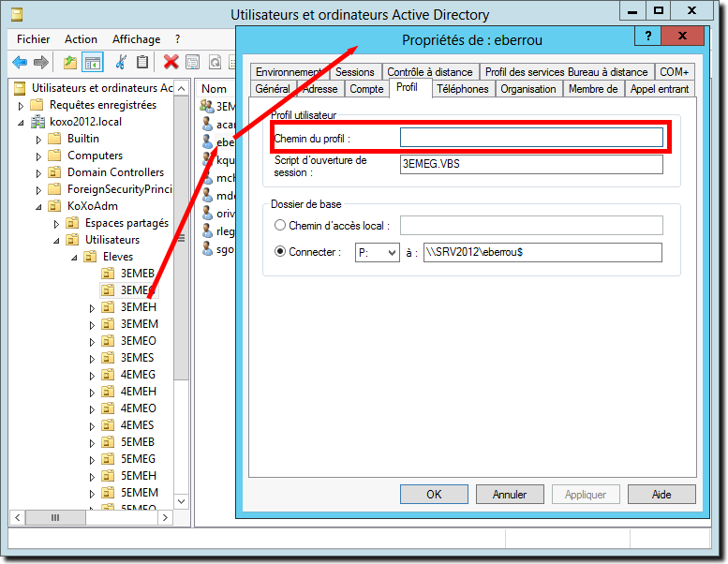Select the 'Chemin d'accès local' radio button
Viewport: 728px width, 564px height.
[x=280, y=225]
